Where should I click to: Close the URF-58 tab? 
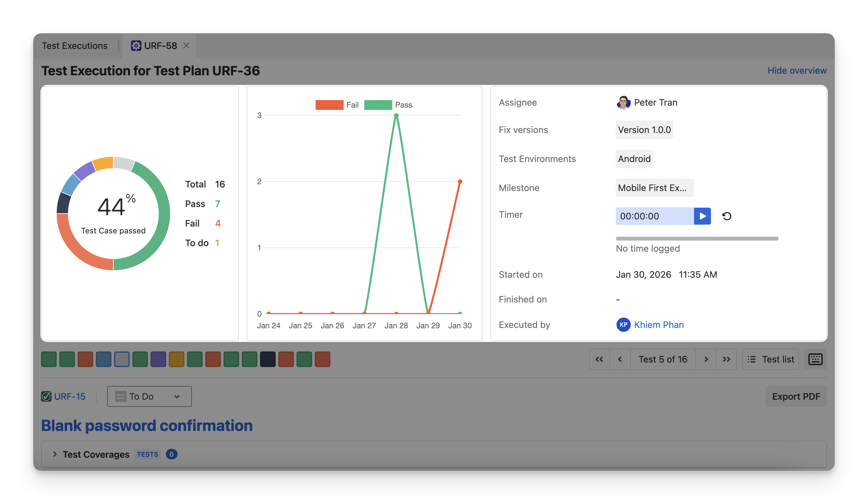(186, 46)
